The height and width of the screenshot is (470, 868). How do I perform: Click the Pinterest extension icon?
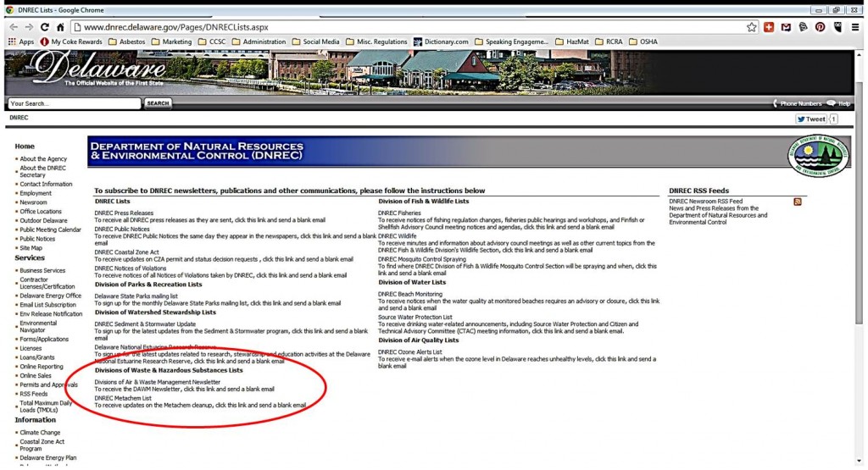(821, 27)
